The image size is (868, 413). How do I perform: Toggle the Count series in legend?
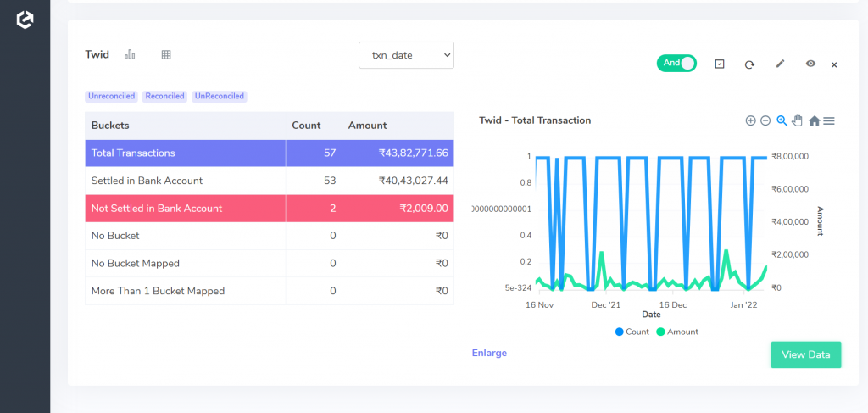632,332
